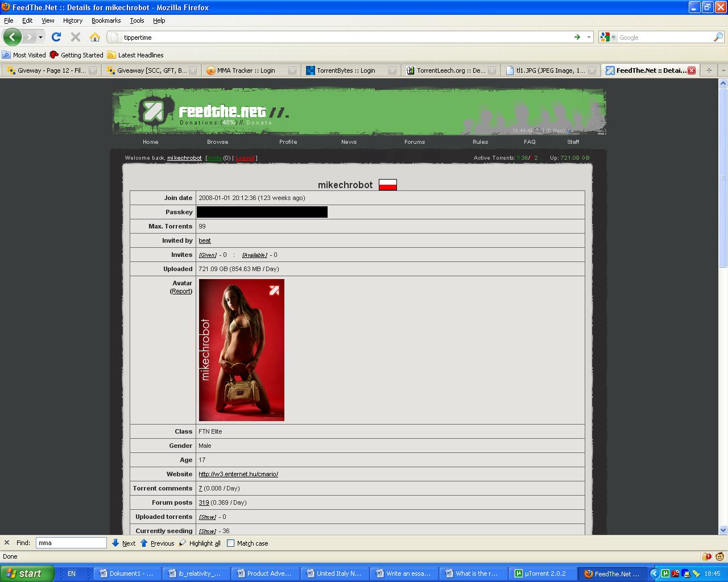This screenshot has height=582, width=728.
Task: Open the News site navigation link
Action: point(349,142)
